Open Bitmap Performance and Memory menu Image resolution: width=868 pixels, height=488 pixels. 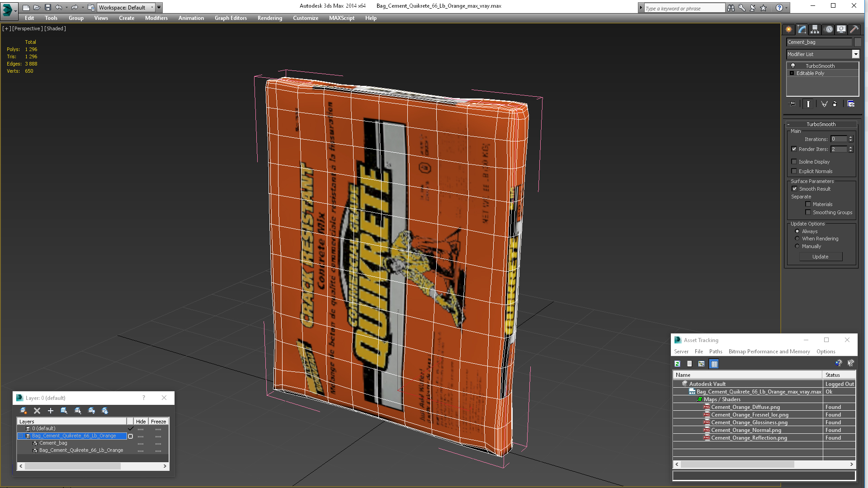769,352
